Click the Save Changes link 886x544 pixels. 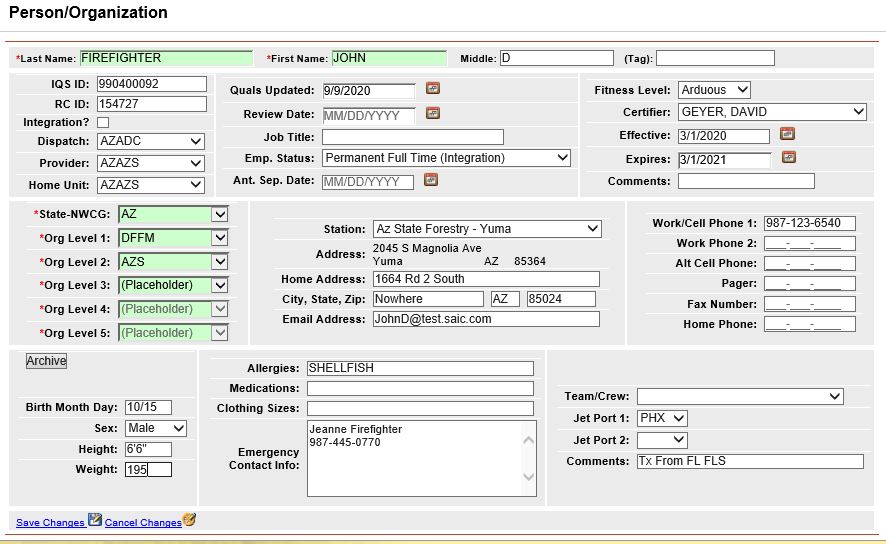point(50,523)
